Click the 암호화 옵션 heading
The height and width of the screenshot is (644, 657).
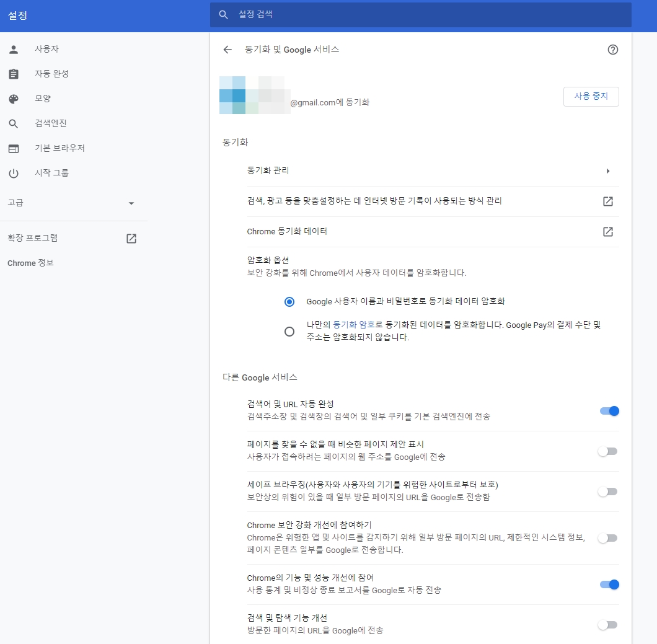268,260
